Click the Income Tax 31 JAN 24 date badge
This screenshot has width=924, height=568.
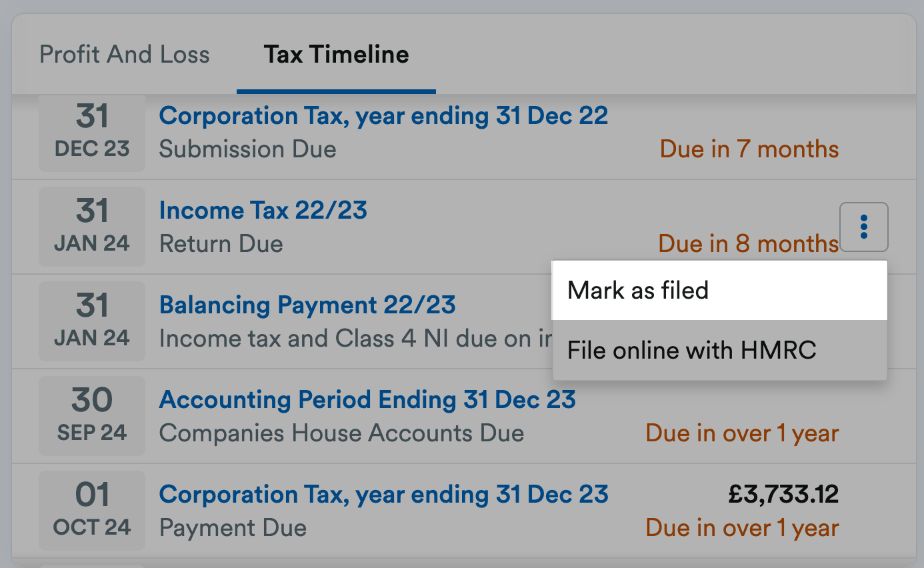pyautogui.click(x=92, y=227)
